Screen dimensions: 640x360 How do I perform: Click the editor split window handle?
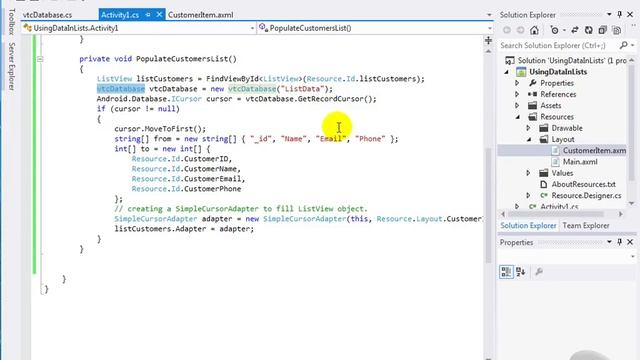(x=488, y=40)
